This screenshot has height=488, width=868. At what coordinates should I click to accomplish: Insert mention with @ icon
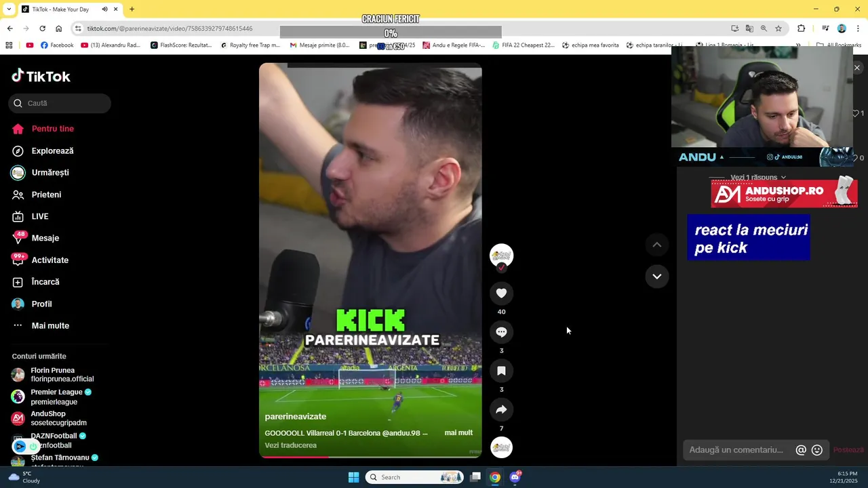tap(801, 450)
